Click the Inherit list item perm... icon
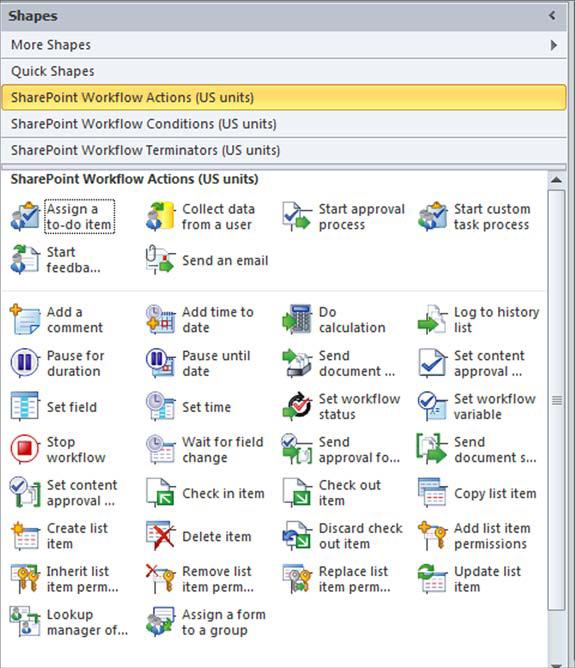The width and height of the screenshot is (575, 668). click(x=25, y=579)
